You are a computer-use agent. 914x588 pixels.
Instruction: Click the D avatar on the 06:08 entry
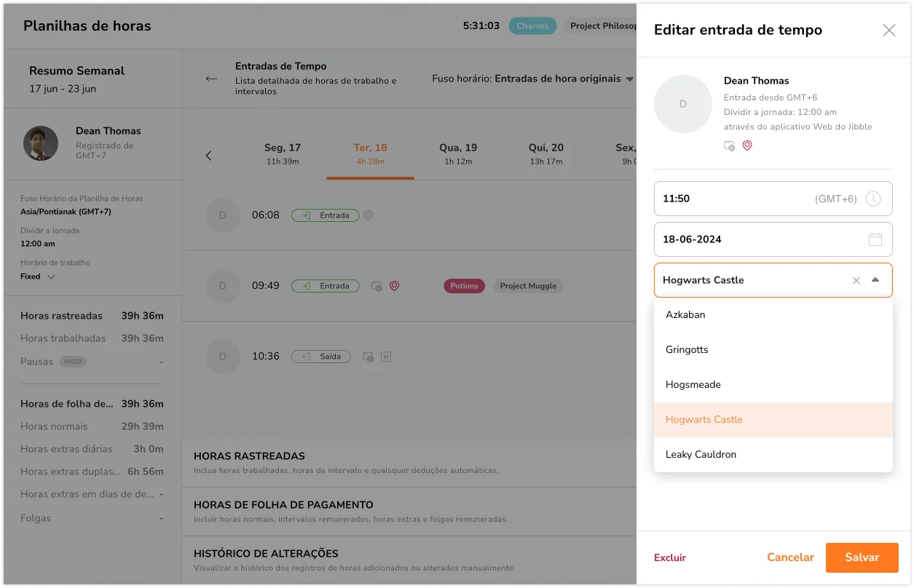223,215
